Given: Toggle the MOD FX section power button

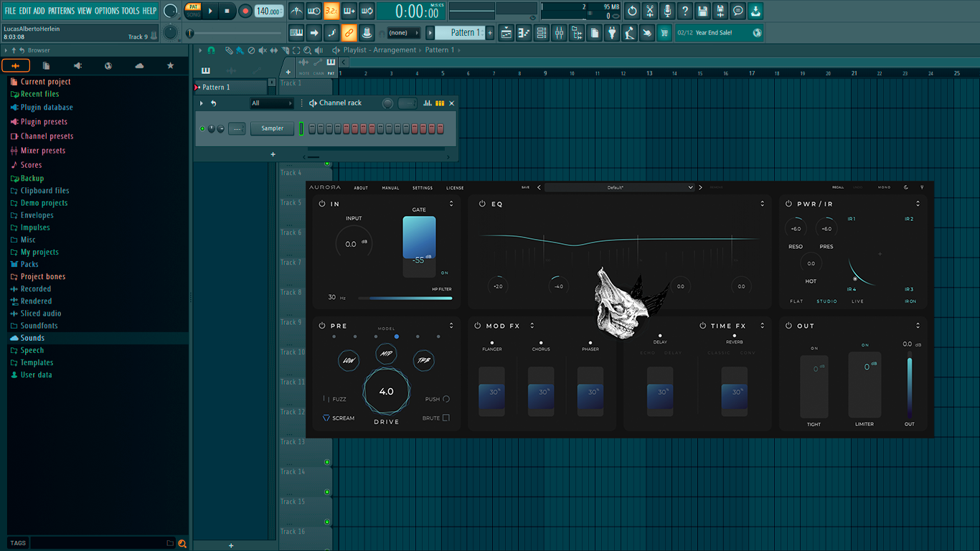Looking at the screenshot, I should click(477, 326).
